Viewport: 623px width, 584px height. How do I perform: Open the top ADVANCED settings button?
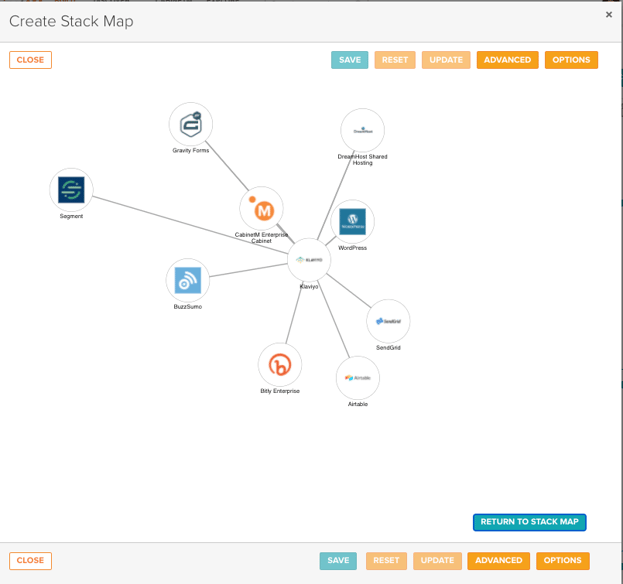[507, 60]
